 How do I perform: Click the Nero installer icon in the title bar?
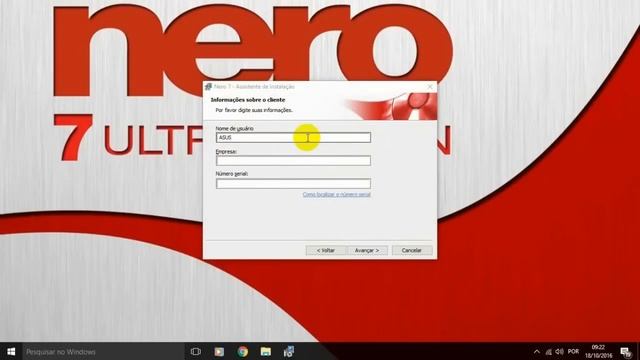pos(209,87)
